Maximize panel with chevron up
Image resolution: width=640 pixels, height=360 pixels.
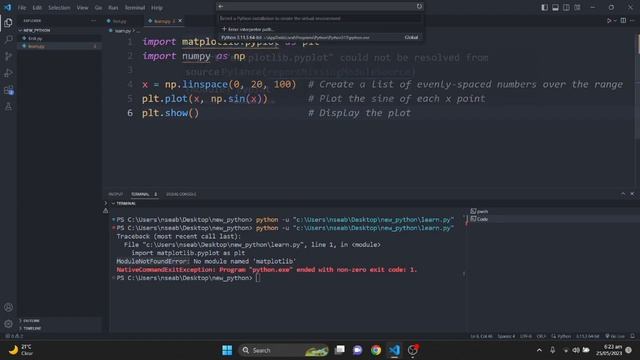click(x=623, y=194)
